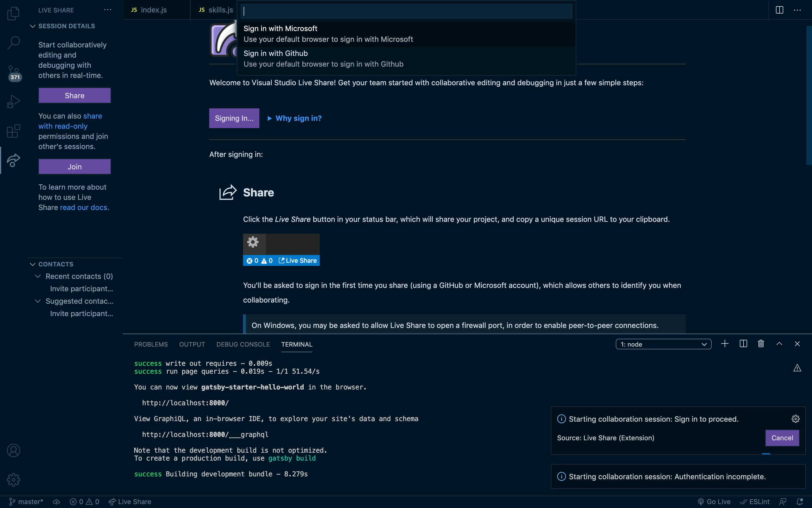Image resolution: width=812 pixels, height=508 pixels.
Task: Click the cloud publish icon in status bar
Action: [x=56, y=502]
